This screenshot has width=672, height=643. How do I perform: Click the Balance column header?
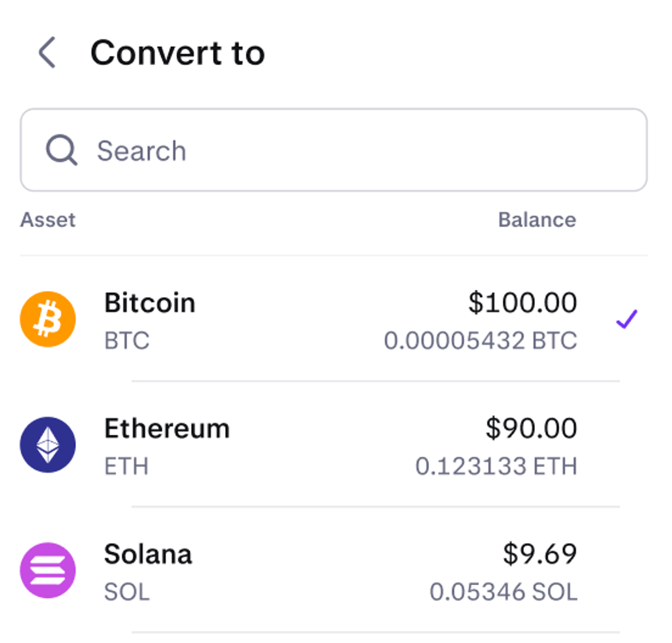coord(537,220)
